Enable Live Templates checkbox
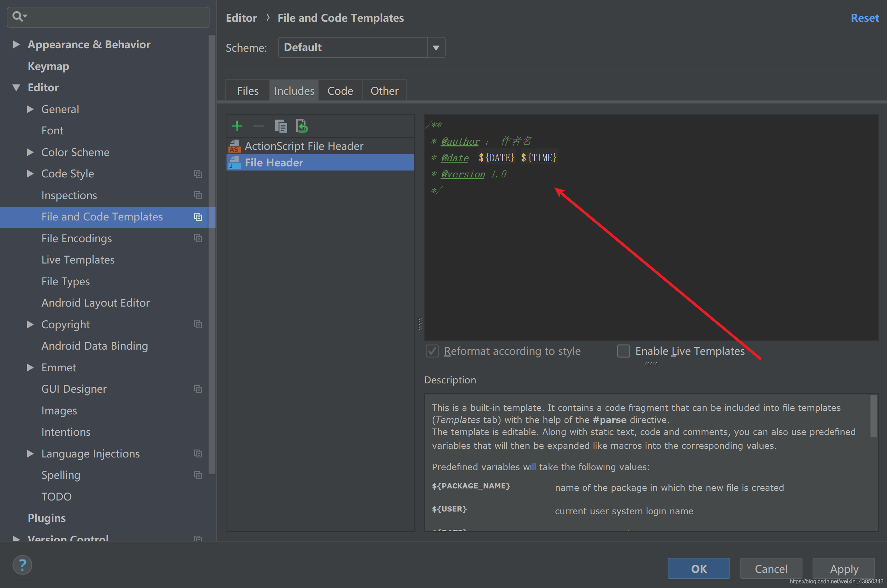Image resolution: width=887 pixels, height=588 pixels. point(623,351)
